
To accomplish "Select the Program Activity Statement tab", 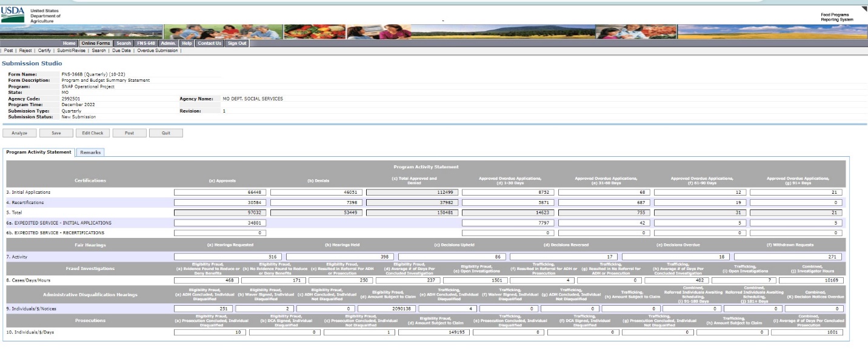I will tap(39, 152).
